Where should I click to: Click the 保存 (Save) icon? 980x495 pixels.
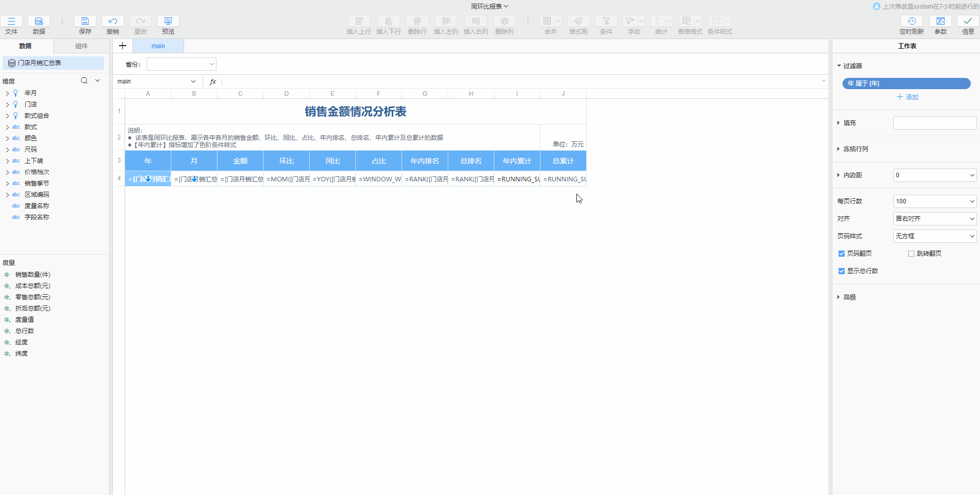coord(85,21)
